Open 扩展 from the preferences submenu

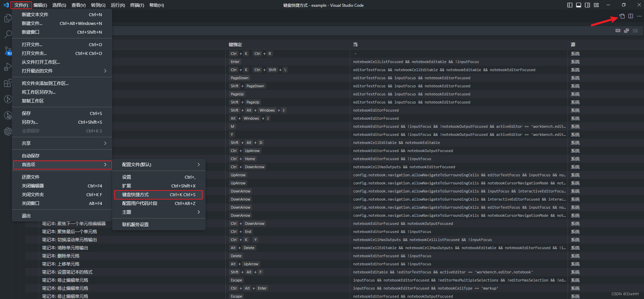[x=159, y=186]
